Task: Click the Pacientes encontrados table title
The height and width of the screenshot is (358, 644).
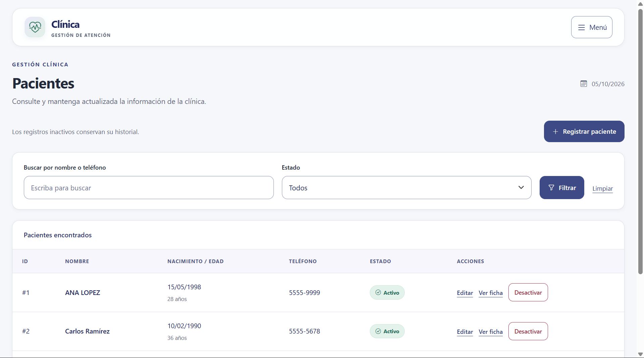Action: pyautogui.click(x=58, y=235)
